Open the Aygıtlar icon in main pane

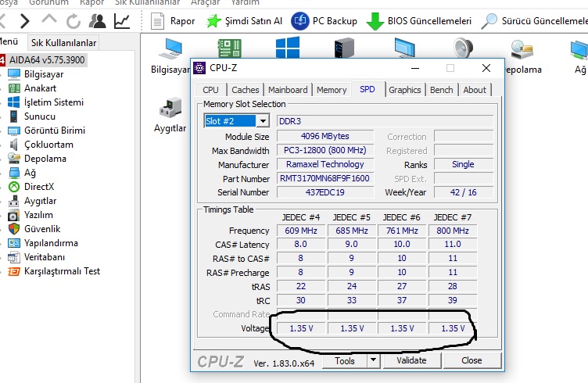(170, 115)
